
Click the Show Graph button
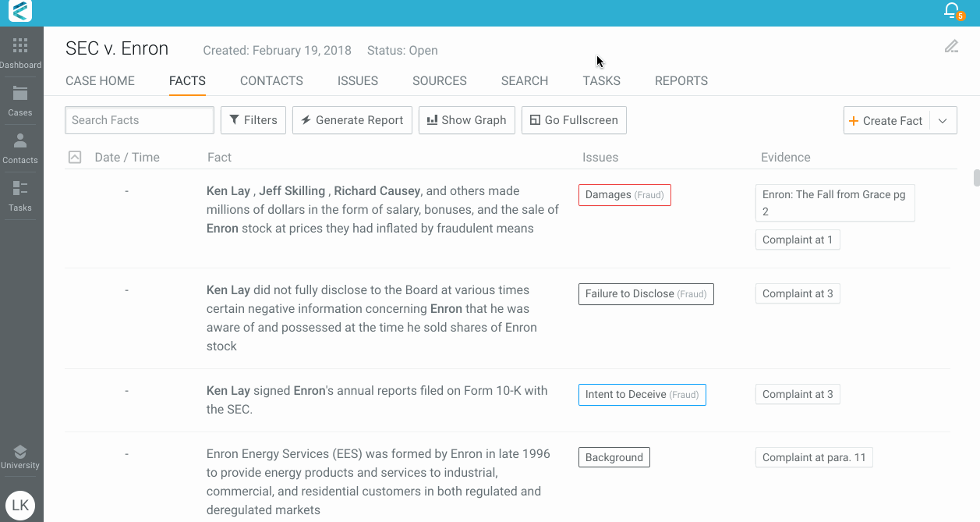[466, 119]
